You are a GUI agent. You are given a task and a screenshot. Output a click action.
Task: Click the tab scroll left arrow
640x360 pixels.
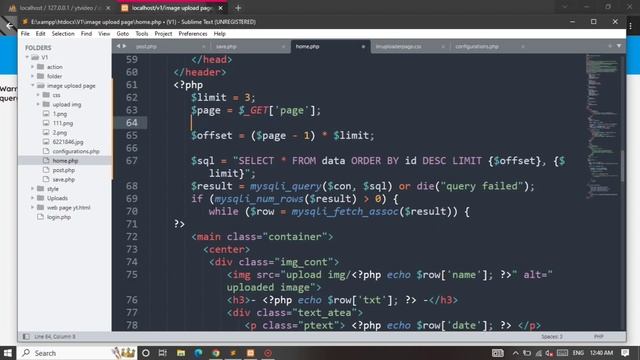pyautogui.click(x=118, y=46)
